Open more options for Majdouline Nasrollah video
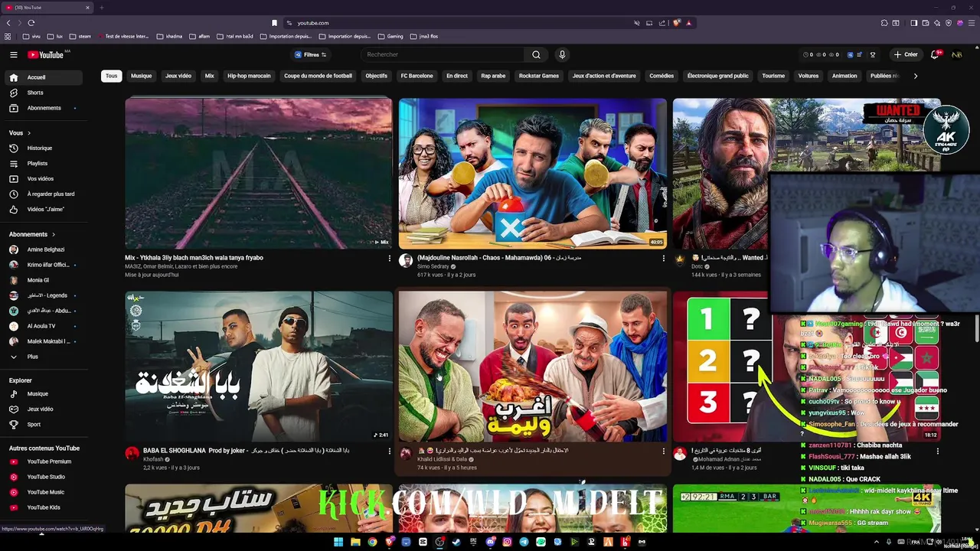Screen dimensions: 980x551 click(x=663, y=259)
